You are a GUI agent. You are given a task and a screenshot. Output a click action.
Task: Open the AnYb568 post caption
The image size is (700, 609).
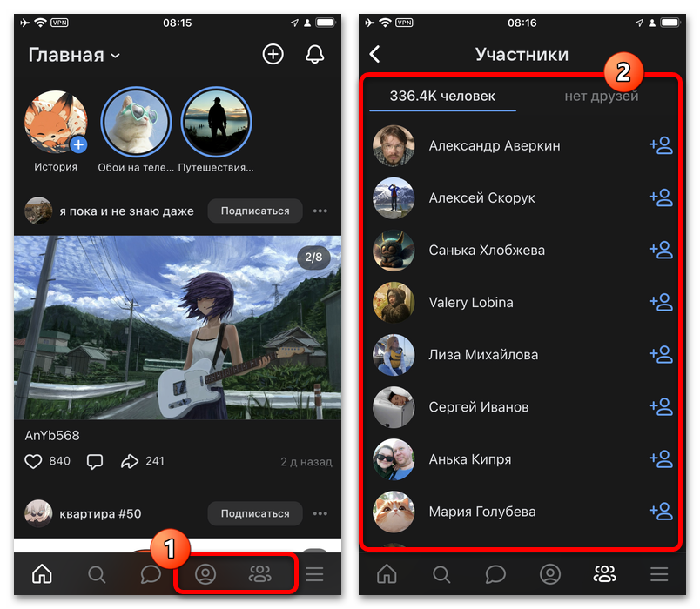[52, 436]
